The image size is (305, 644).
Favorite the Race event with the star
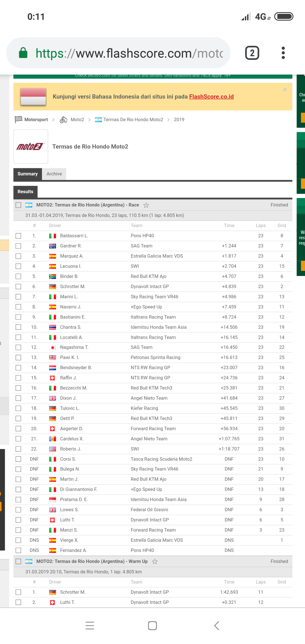tap(146, 205)
